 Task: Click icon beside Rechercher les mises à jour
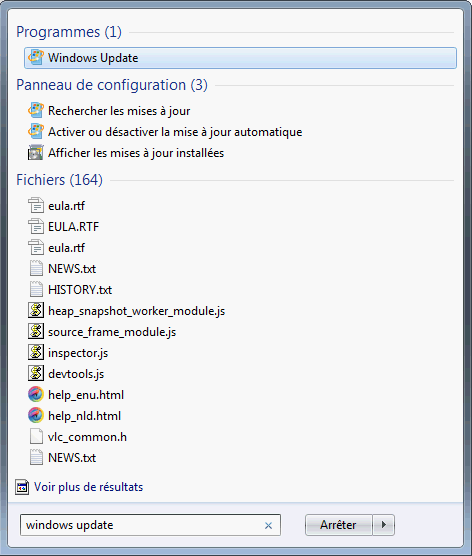(36, 110)
